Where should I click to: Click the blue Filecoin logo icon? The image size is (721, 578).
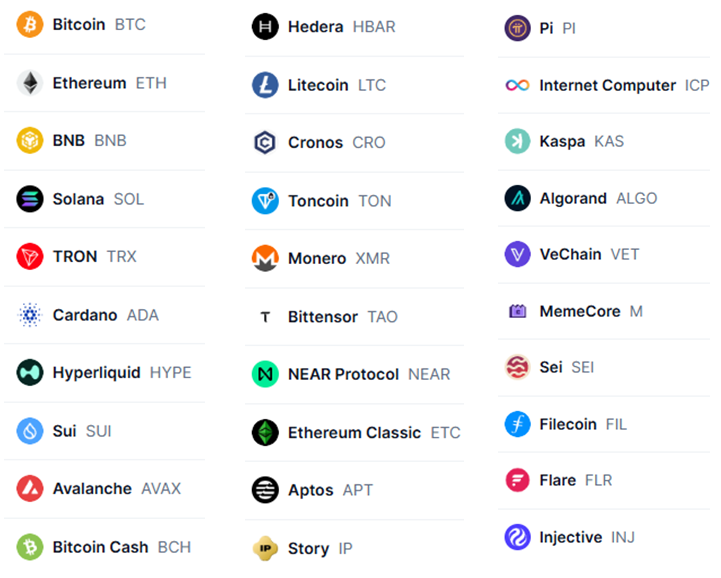(x=517, y=424)
